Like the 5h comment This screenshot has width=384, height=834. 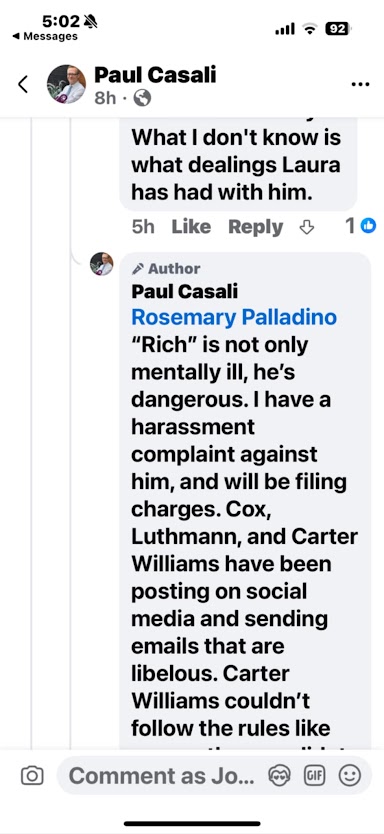coord(191,227)
